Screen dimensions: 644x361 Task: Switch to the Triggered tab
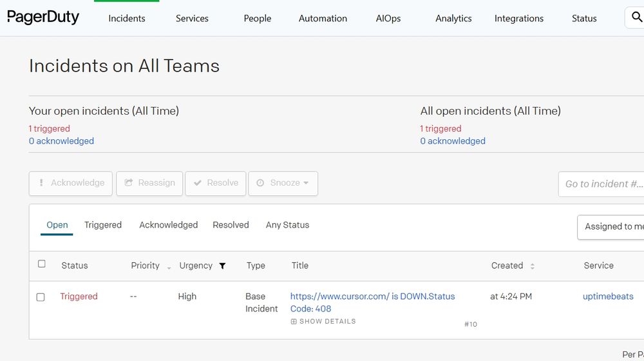click(x=103, y=225)
